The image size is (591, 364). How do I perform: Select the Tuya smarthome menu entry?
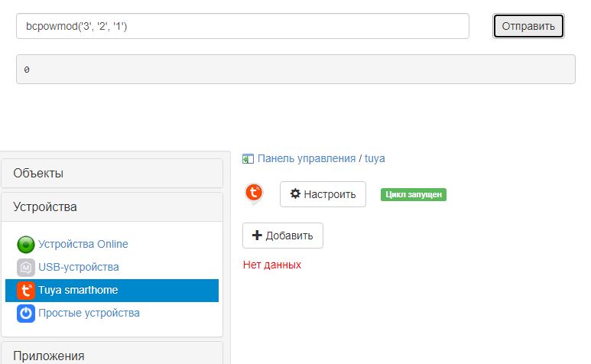pyautogui.click(x=78, y=291)
